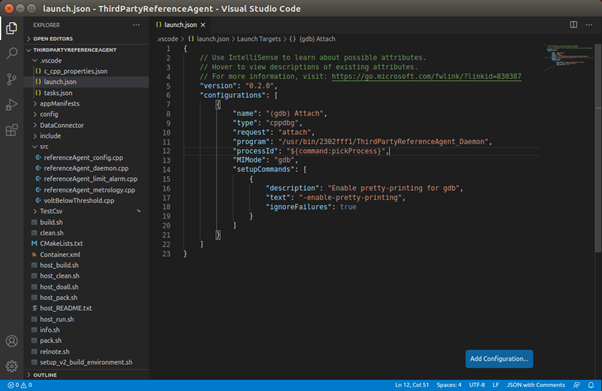Open host_run.sh file
The height and width of the screenshot is (391, 602).
[x=86, y=319]
